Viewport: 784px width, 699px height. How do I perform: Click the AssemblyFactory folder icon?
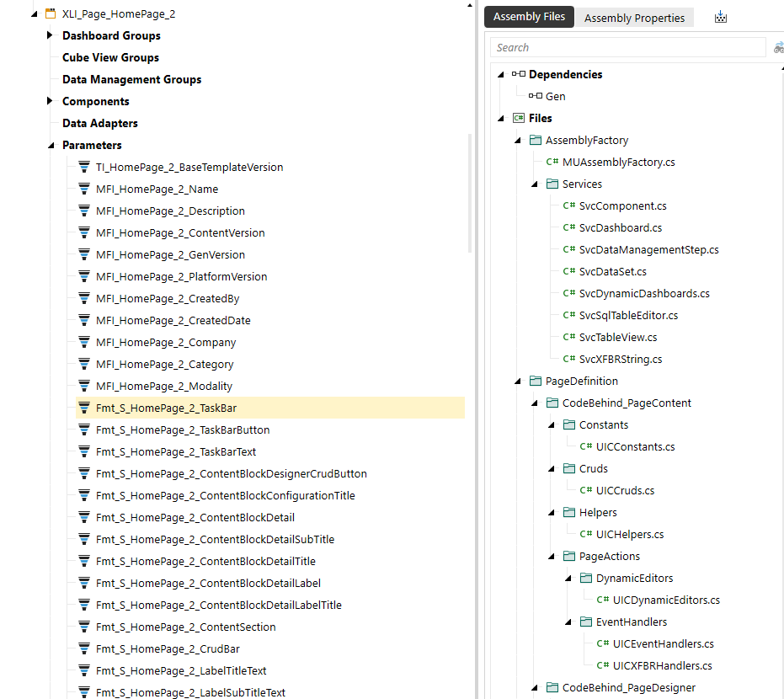point(536,140)
